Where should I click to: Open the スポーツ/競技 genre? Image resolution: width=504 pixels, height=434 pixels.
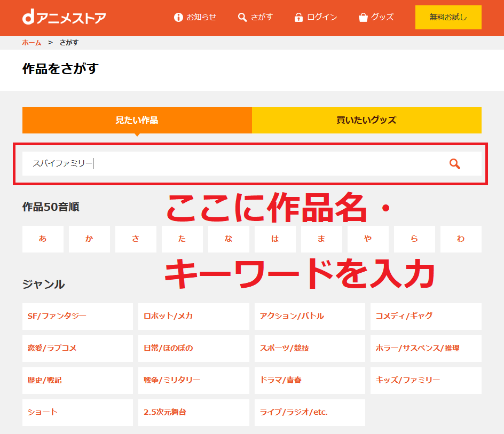pos(310,349)
